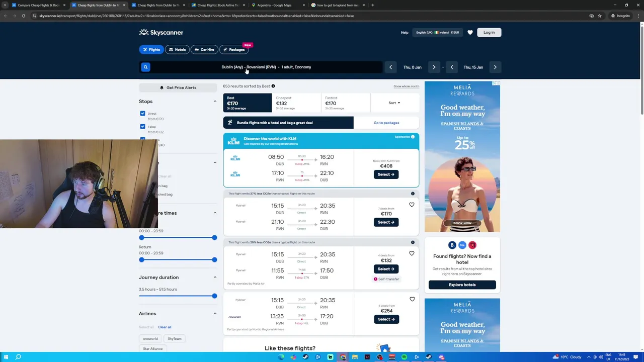Open saved items heart icon in header
Image resolution: width=644 pixels, height=362 pixels.
(470, 32)
